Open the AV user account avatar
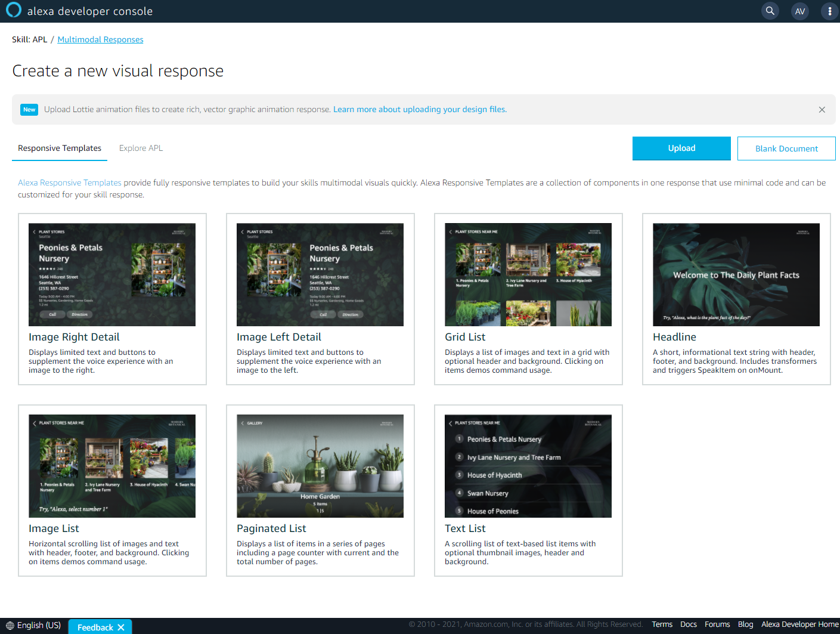The width and height of the screenshot is (840, 634). point(800,11)
